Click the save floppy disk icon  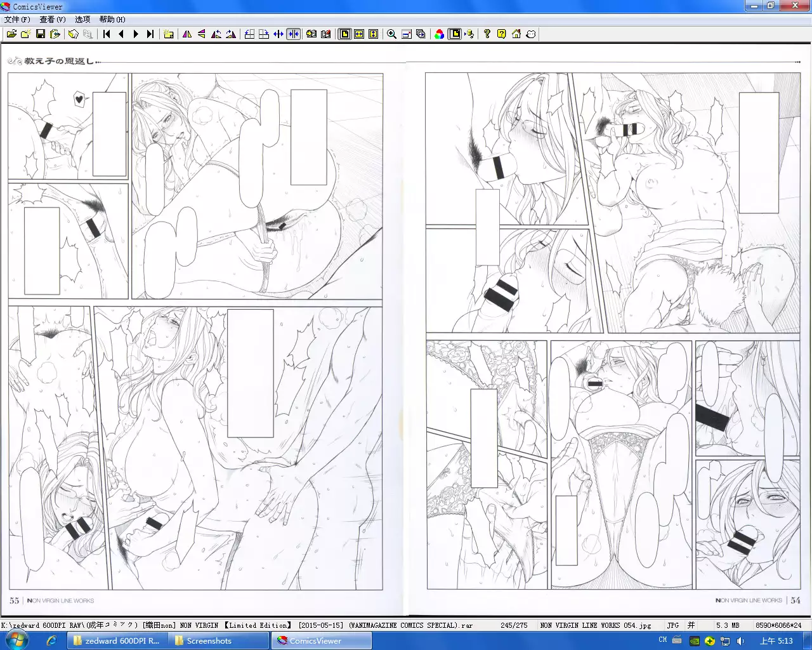tap(41, 34)
